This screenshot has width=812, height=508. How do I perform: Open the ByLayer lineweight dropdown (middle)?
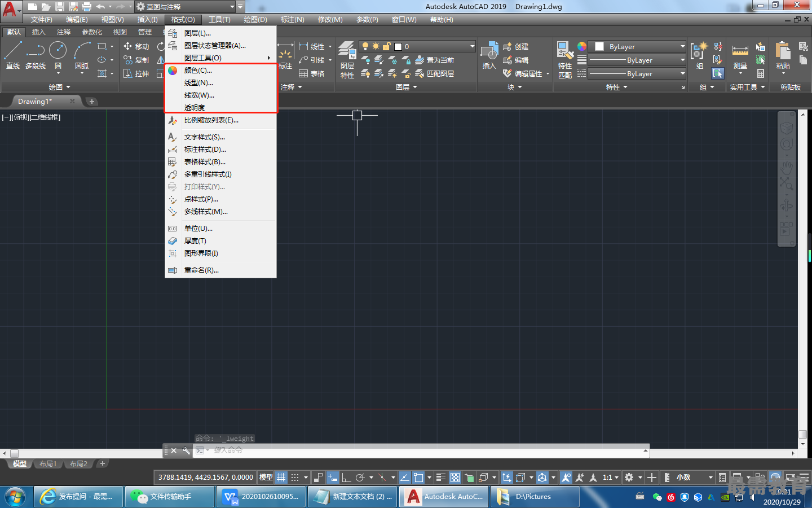682,60
